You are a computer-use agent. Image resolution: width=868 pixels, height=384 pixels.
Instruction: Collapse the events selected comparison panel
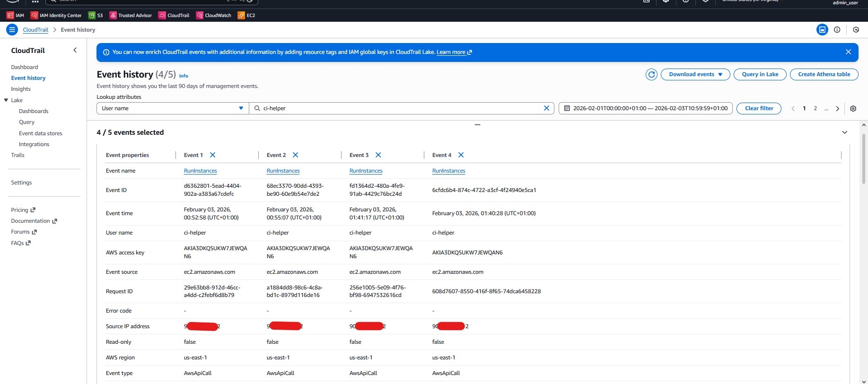click(x=844, y=132)
